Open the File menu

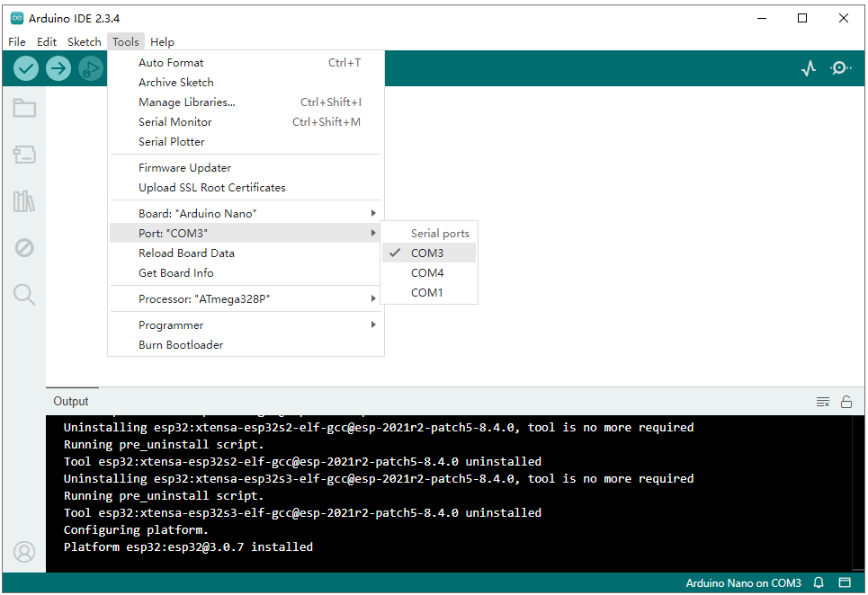16,41
